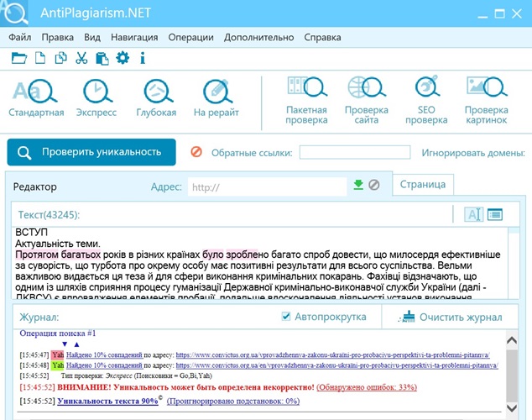Viewport: 532px width, 420px height.
Task: Click the scissors cut icon
Action: coord(81,58)
